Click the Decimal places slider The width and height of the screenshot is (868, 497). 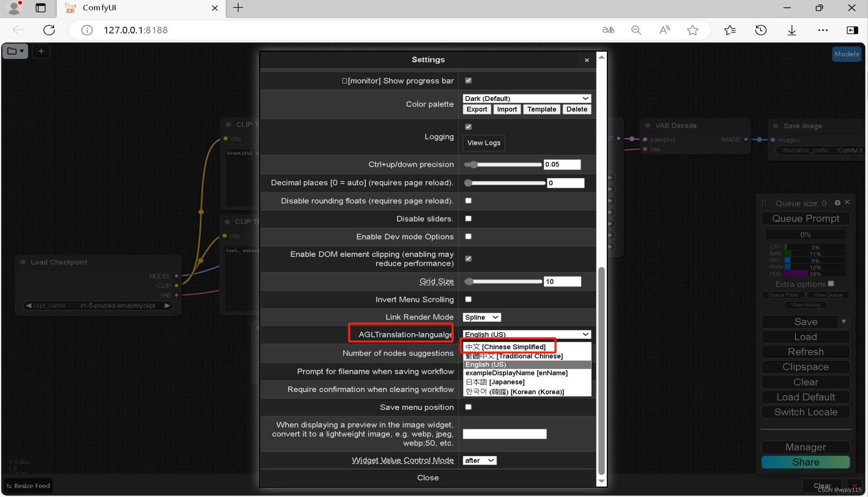pyautogui.click(x=505, y=183)
